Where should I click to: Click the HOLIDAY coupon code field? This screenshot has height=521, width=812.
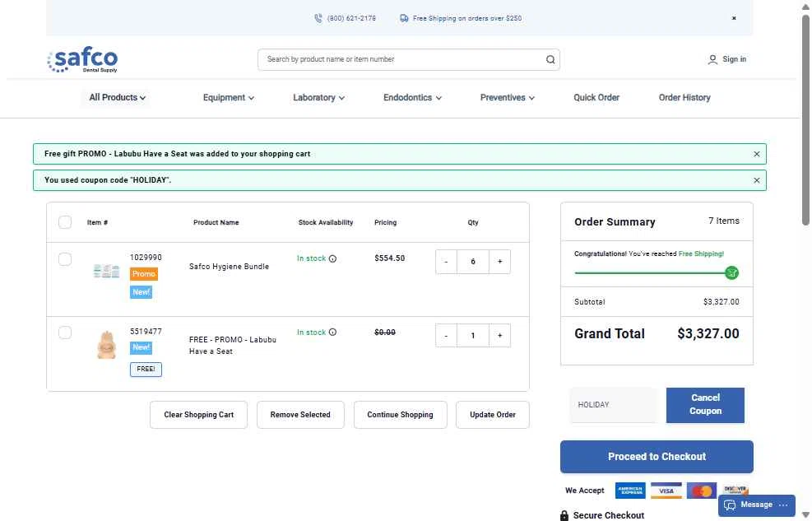coord(614,405)
